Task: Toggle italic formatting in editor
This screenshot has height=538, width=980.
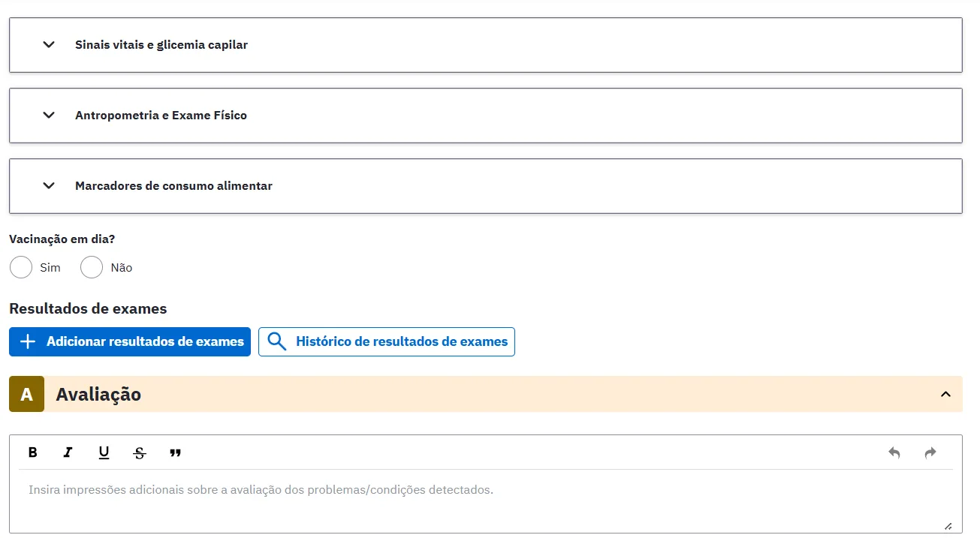Action: [x=68, y=452]
